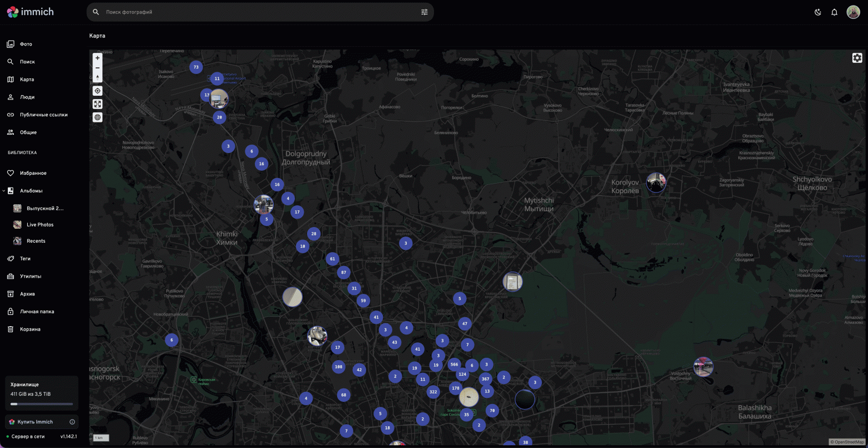868x448 pixels.
Task: Open the notifications bell
Action: [x=835, y=12]
